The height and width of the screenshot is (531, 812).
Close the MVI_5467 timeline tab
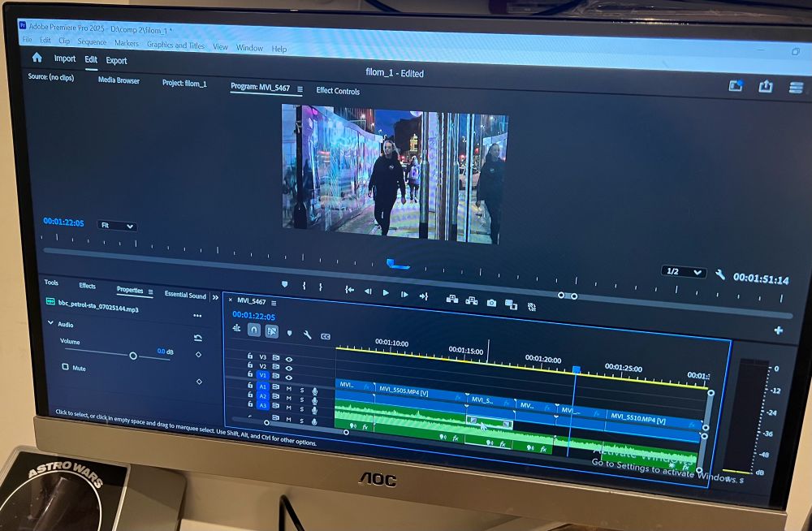(231, 300)
